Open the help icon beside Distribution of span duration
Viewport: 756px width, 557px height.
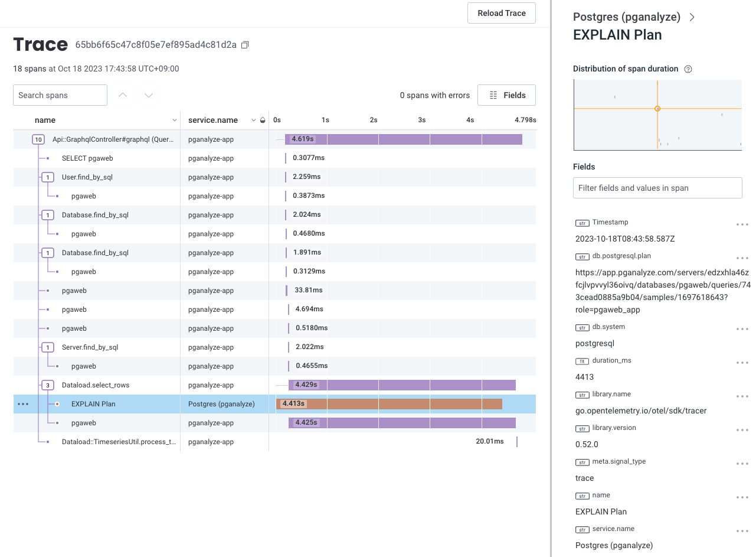point(688,69)
